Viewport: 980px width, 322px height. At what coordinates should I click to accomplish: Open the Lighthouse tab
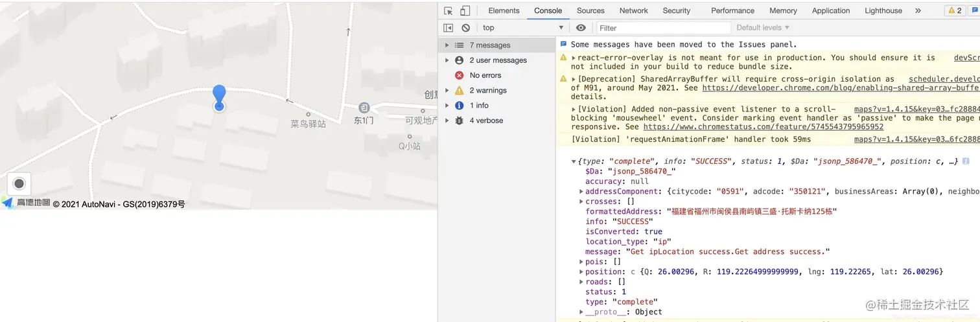click(883, 10)
